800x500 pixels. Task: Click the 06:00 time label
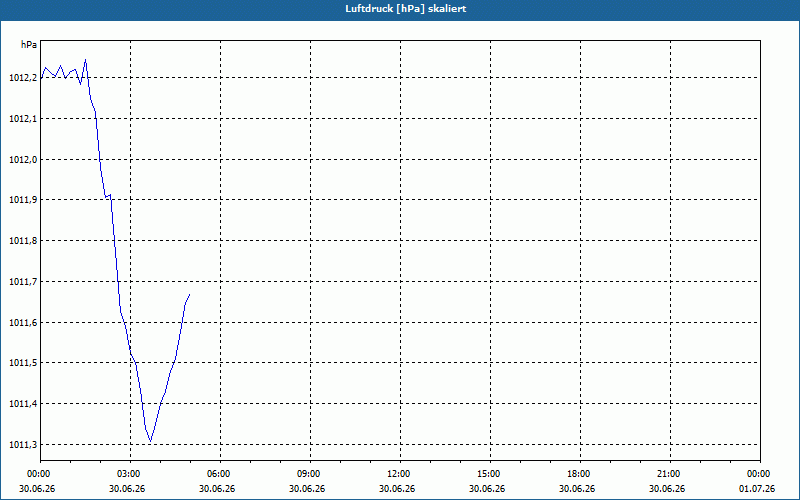(217, 474)
